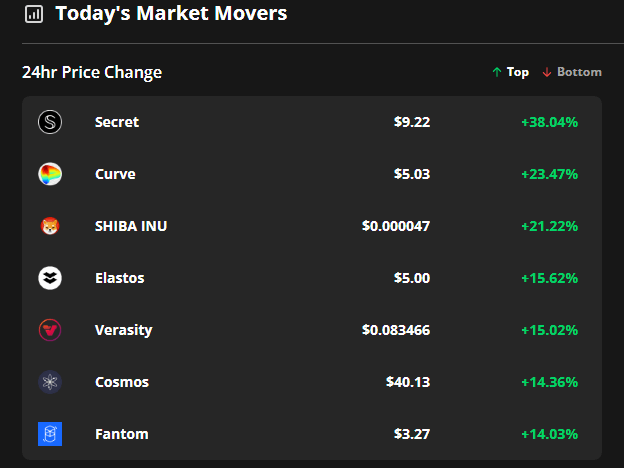The width and height of the screenshot is (624, 468).
Task: Open the Secret coin name link
Action: coord(117,122)
